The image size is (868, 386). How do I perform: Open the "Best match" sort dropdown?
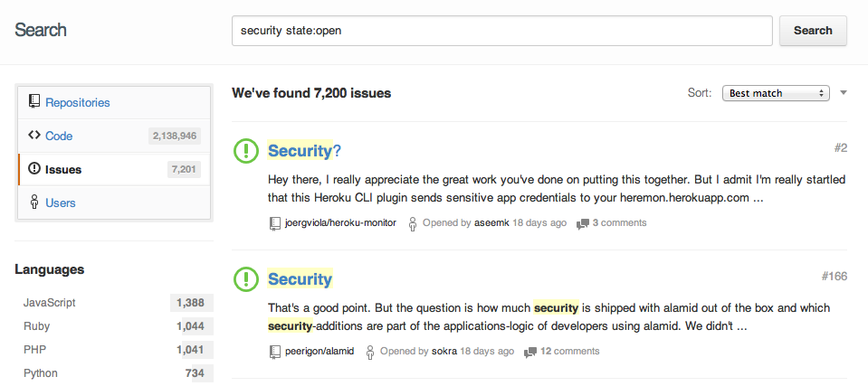pos(776,93)
